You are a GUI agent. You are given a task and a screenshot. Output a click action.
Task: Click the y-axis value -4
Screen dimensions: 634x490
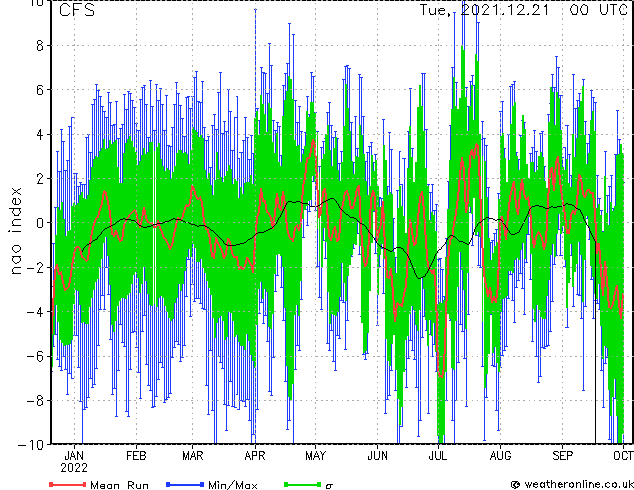click(35, 312)
